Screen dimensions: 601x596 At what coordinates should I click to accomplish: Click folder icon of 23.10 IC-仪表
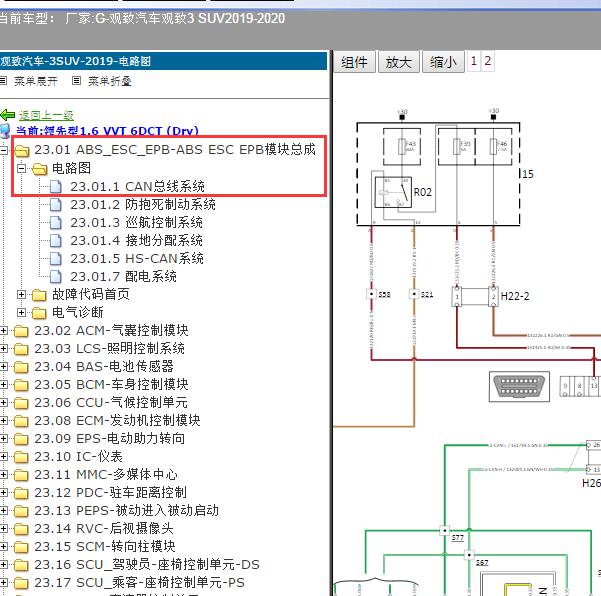pyautogui.click(x=21, y=457)
